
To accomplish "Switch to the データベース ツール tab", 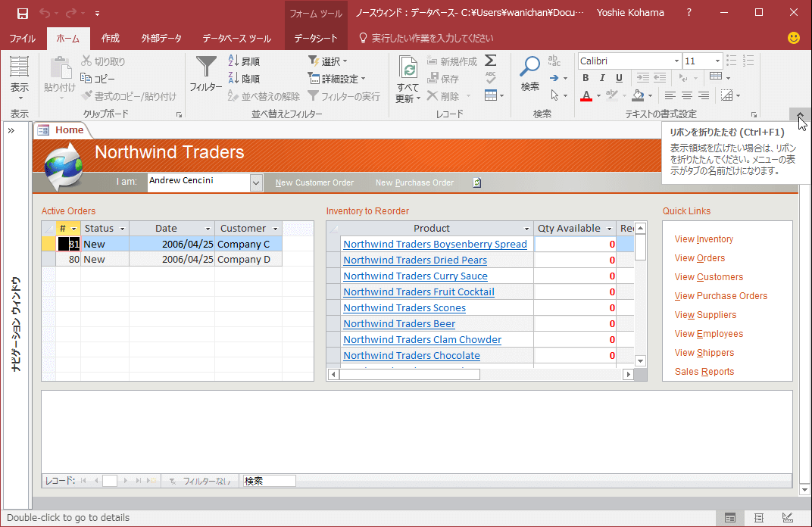I will (x=236, y=39).
